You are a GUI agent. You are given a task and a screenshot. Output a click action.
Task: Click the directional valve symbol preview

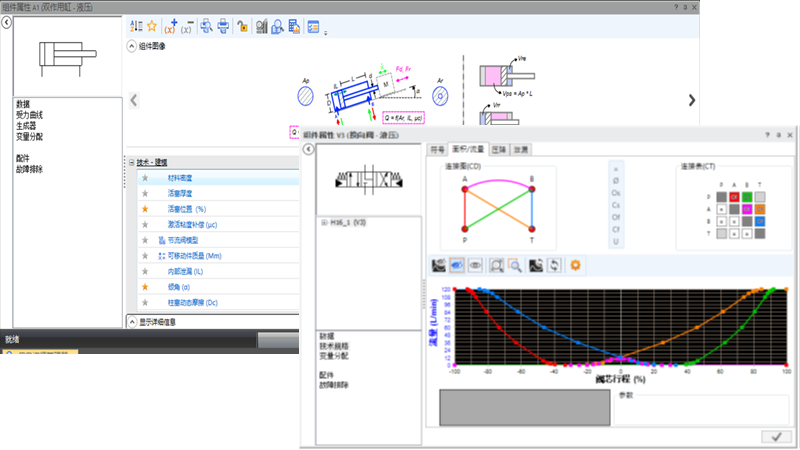pos(368,180)
